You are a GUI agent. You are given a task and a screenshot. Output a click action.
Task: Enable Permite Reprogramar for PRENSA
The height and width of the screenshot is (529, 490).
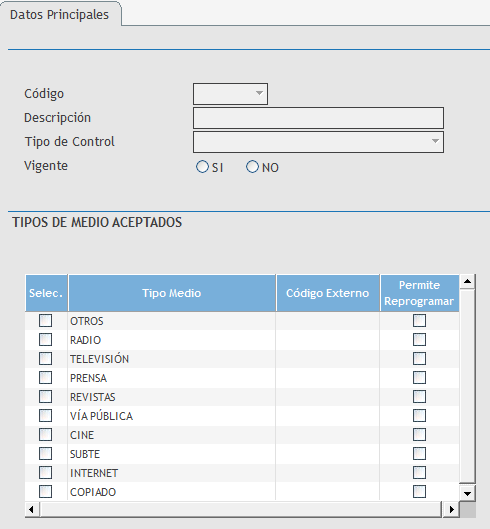[x=419, y=378]
